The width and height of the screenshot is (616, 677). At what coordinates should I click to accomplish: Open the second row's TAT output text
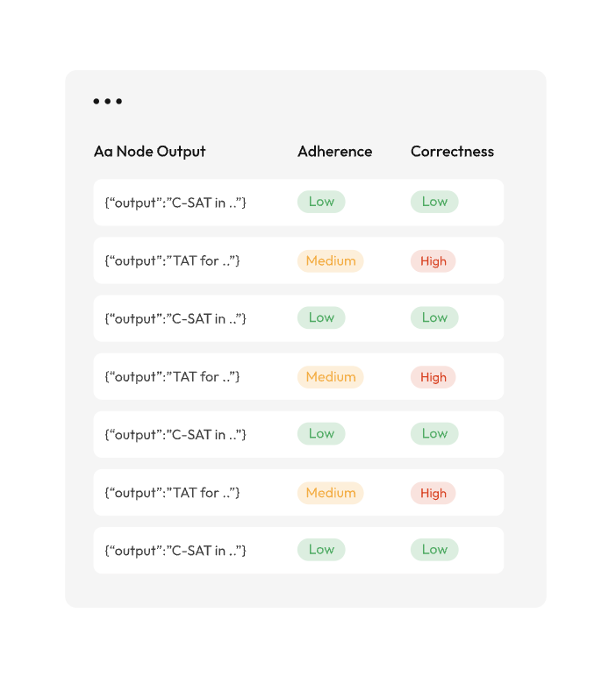pos(172,260)
